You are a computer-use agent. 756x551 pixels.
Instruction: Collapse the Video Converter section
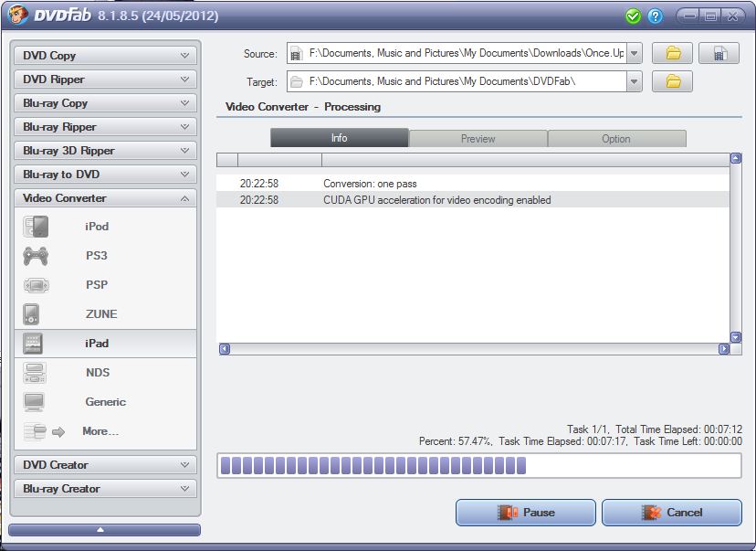pyautogui.click(x=105, y=198)
